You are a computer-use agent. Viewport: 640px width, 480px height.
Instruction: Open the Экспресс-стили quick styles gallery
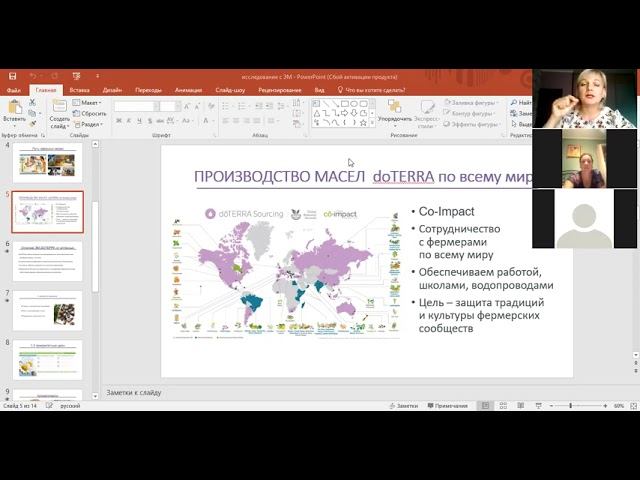click(x=427, y=114)
